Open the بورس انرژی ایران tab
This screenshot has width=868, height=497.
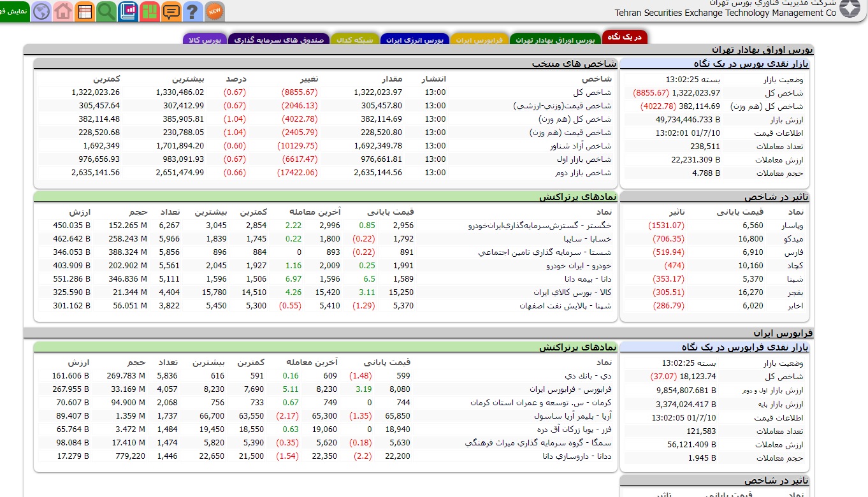point(415,40)
